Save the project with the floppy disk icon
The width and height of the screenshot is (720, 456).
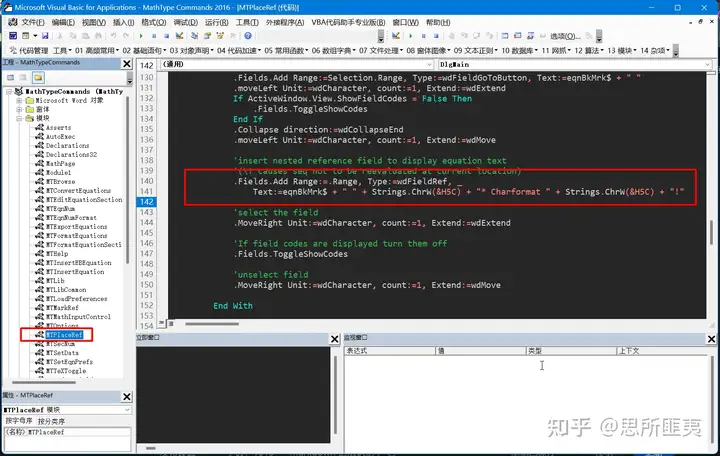pyautogui.click(x=45, y=36)
